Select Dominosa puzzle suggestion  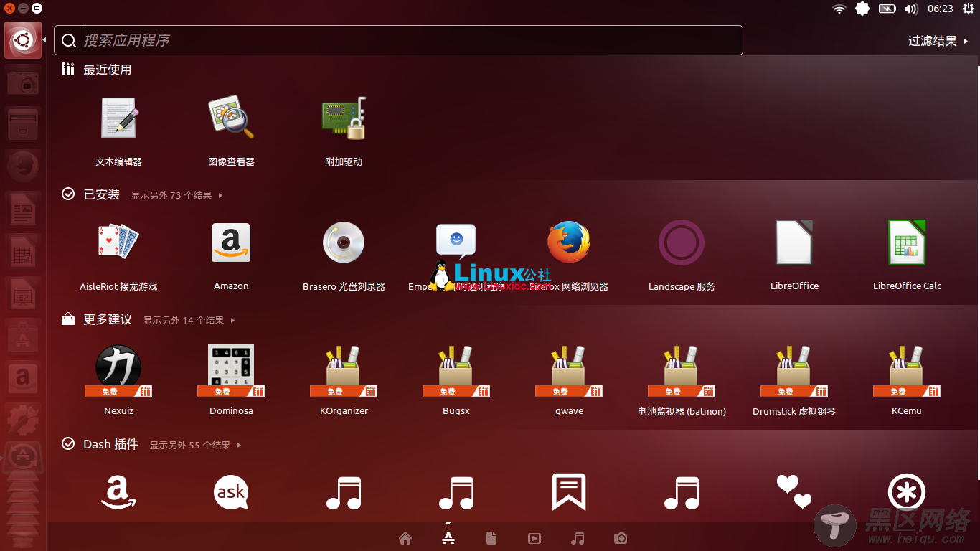click(x=231, y=370)
